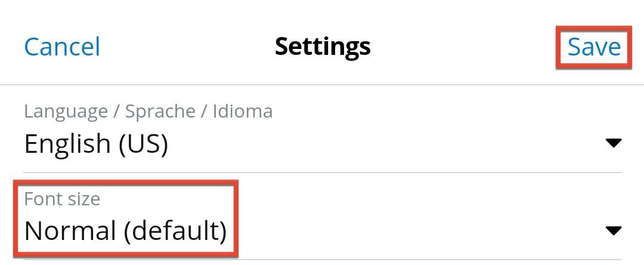This screenshot has height=265, width=644.
Task: Tap the Font size field label
Action: coord(62,199)
